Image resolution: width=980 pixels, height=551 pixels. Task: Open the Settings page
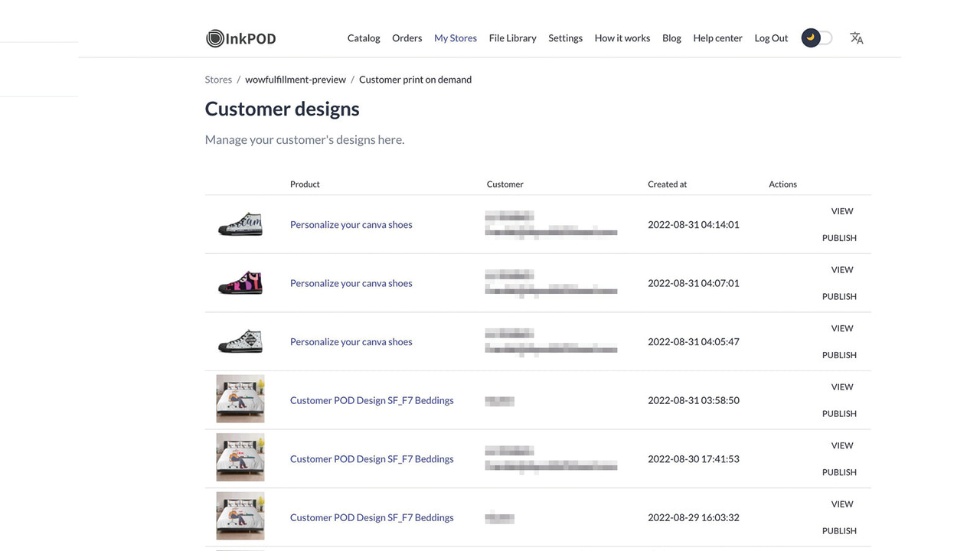(x=565, y=37)
